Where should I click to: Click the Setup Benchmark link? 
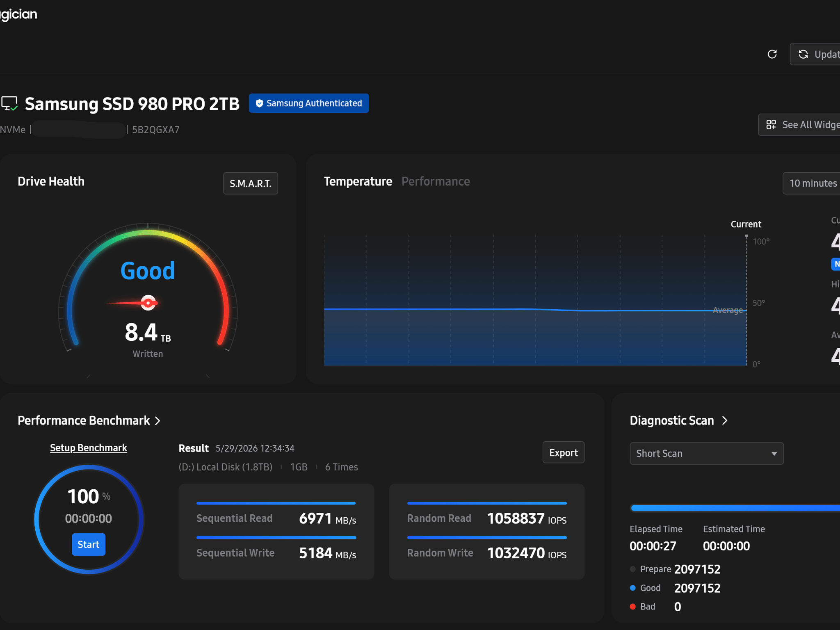89,448
